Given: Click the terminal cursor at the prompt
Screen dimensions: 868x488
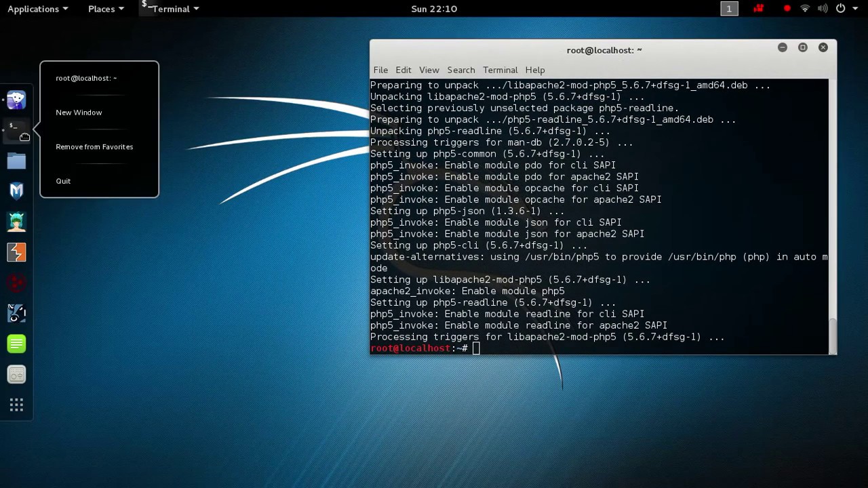Looking at the screenshot, I should [x=476, y=348].
